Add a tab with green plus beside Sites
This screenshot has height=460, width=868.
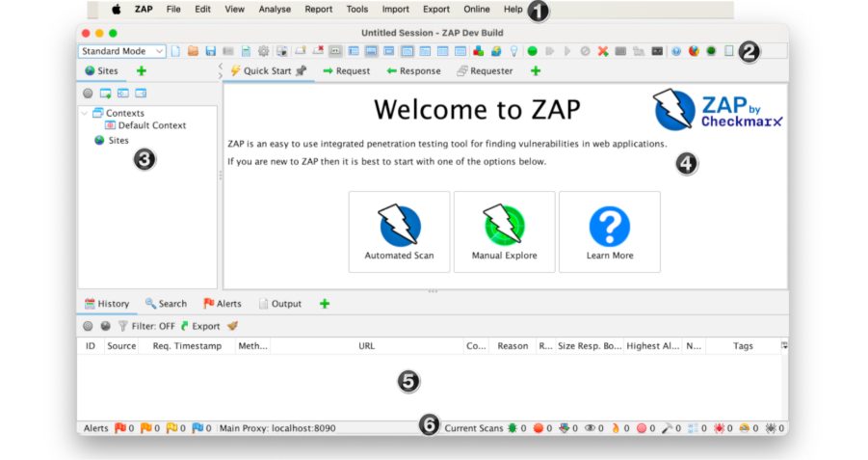(142, 71)
